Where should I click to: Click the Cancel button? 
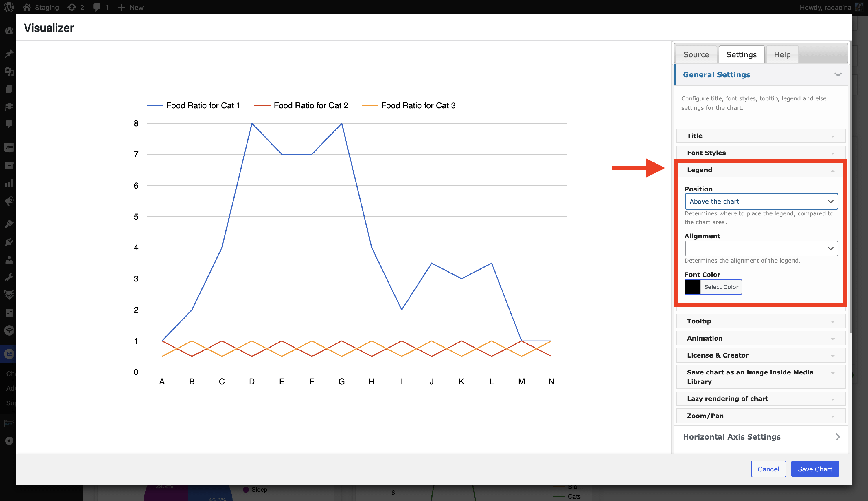(x=768, y=469)
